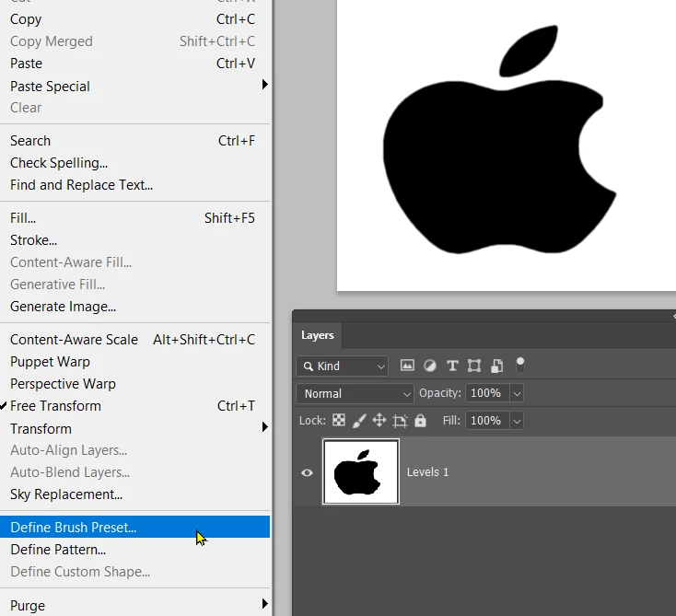
Task: Click the Fill label in Layers
Action: tap(451, 420)
